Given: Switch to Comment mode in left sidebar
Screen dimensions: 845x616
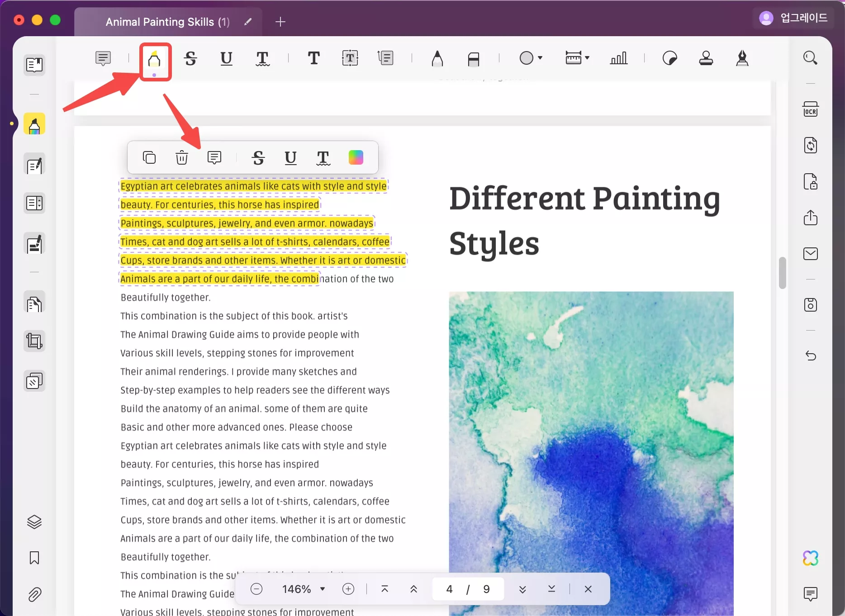Looking at the screenshot, I should click(x=34, y=124).
